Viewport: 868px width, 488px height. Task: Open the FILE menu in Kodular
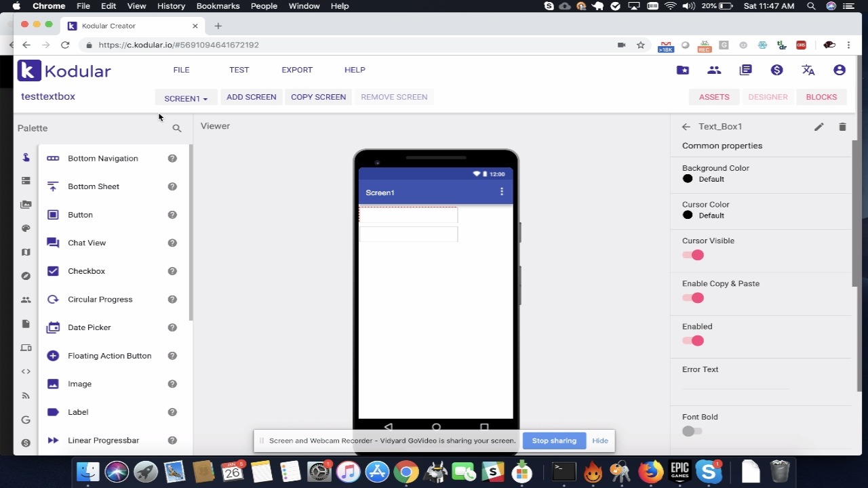coord(181,70)
